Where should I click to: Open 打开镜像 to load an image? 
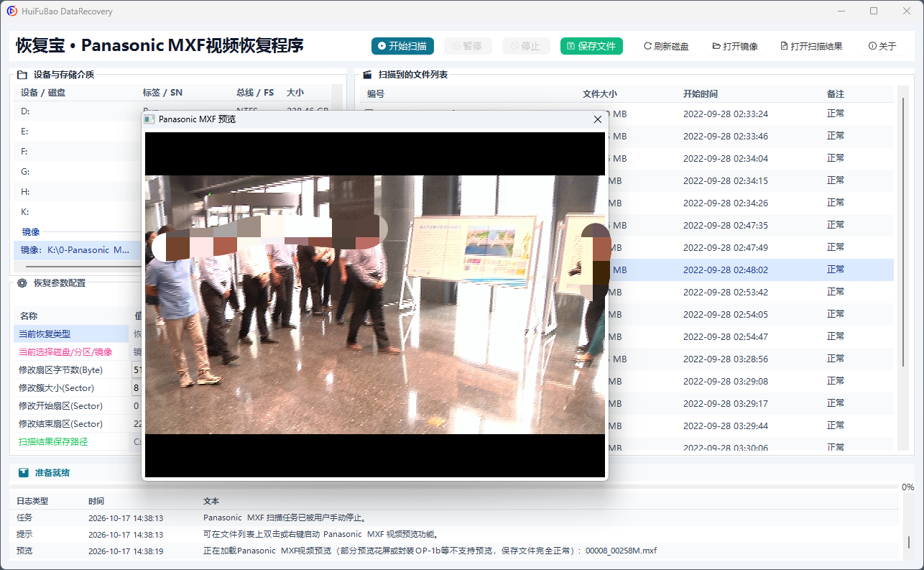click(735, 46)
